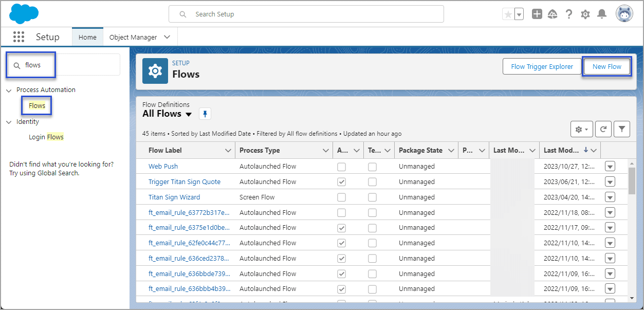Toggle Template checkbox for Titan Sign Wizard
Viewport: 644px width, 310px height.
(x=372, y=197)
